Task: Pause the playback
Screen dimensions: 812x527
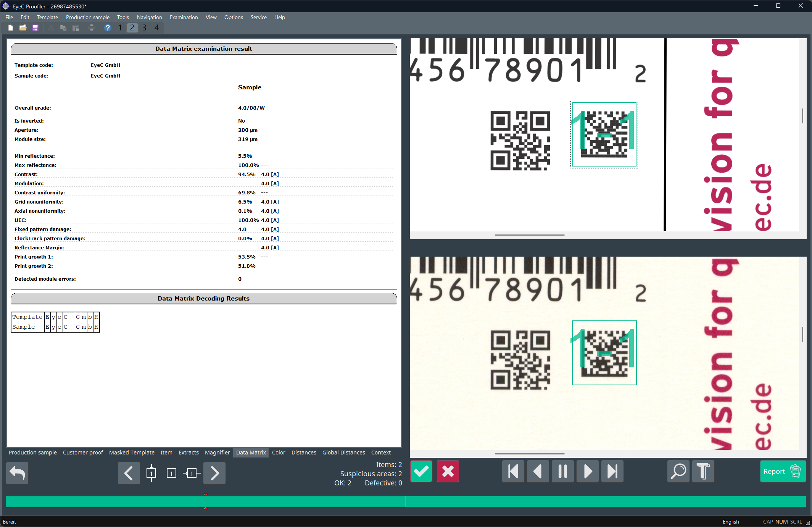Action: point(563,472)
